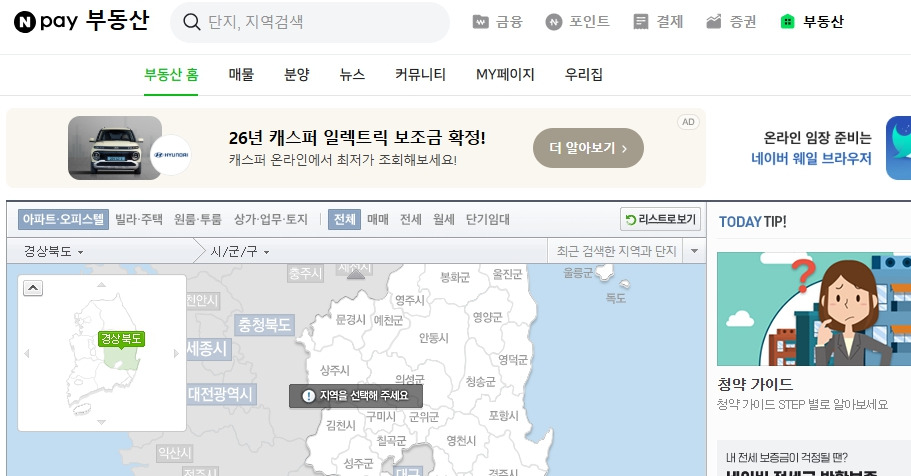The image size is (911, 476).
Task: Select the 매매 trade type filter
Action: [x=378, y=219]
